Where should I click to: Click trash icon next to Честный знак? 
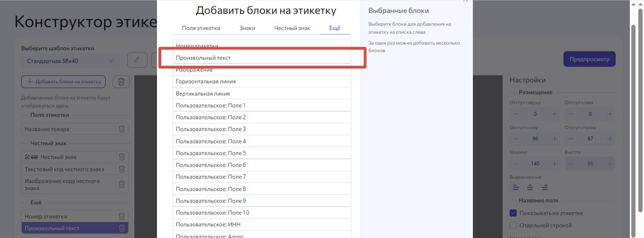pos(122,157)
